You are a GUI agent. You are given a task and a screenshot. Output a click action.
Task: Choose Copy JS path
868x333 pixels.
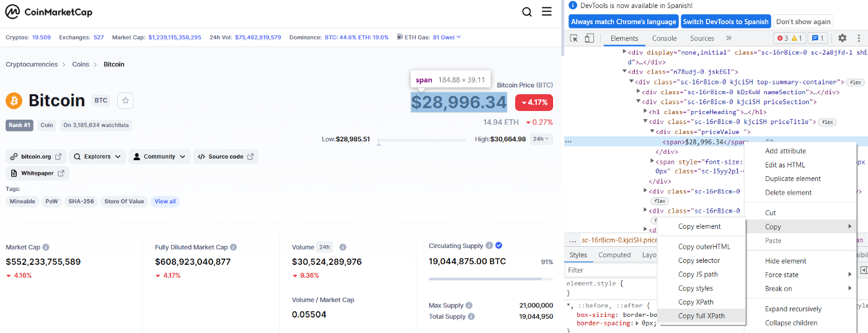coord(701,274)
